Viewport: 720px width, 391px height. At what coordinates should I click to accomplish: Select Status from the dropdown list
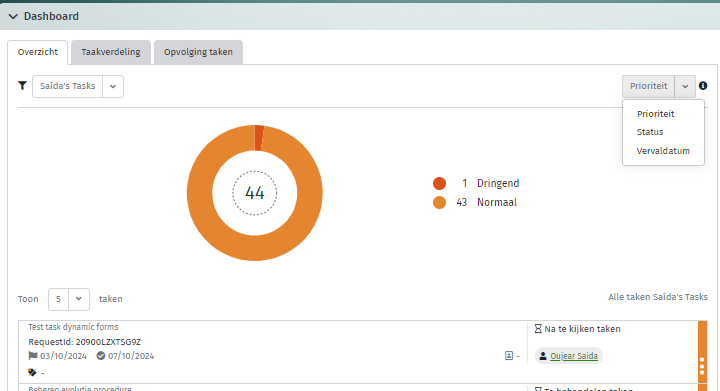tap(650, 132)
